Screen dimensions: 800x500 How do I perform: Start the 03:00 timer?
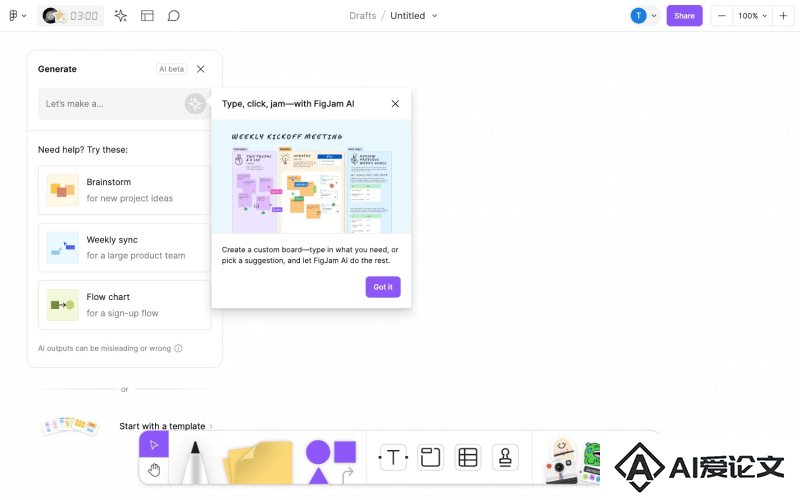[x=70, y=16]
